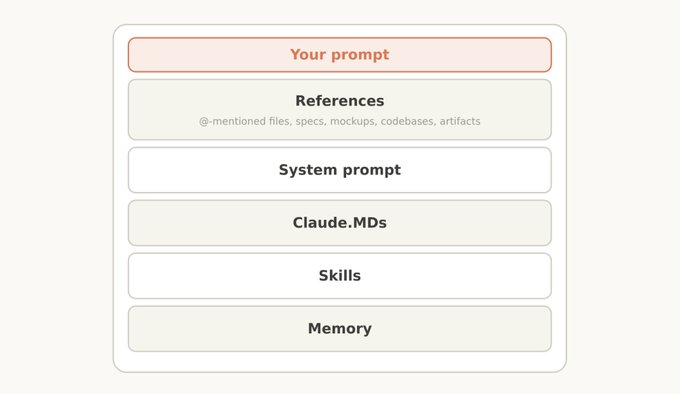
Task: Click the card's empty margin beneath Memory
Action: tap(340, 361)
